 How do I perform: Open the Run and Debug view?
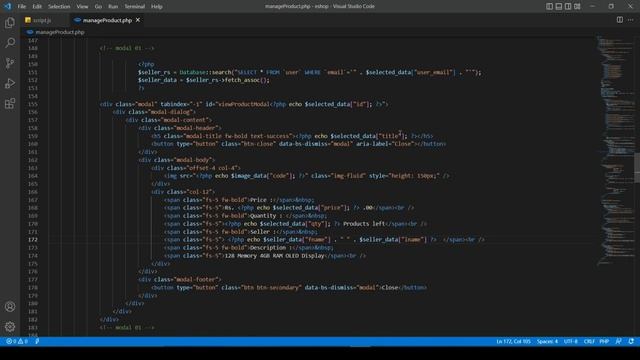pos(10,83)
